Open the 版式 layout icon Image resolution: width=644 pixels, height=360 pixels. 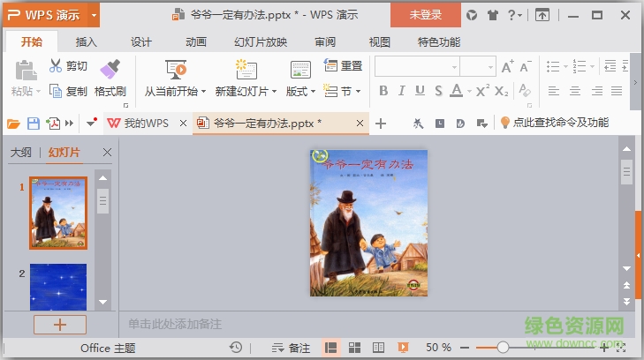point(300,70)
